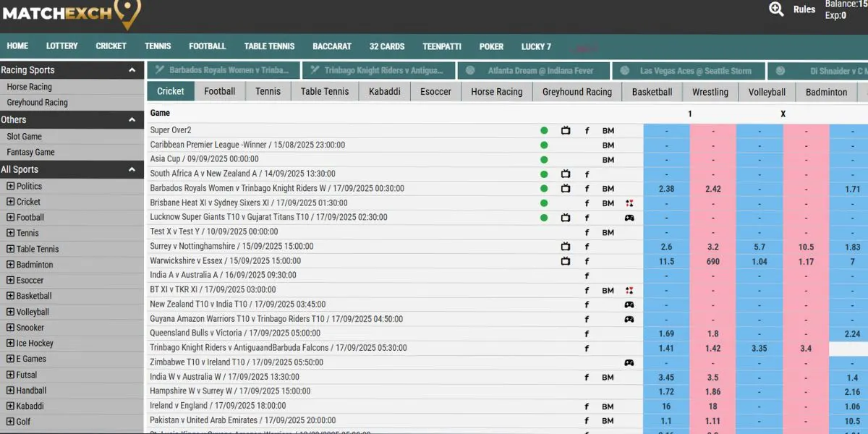Open Pakistan v United Arab Emirates match

pyautogui.click(x=242, y=420)
